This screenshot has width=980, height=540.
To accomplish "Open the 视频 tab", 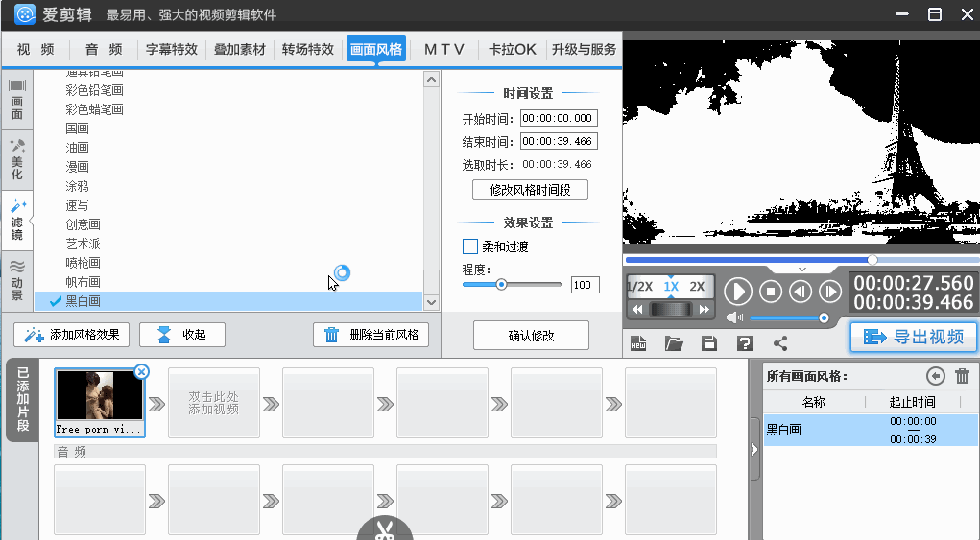I will click(36, 49).
